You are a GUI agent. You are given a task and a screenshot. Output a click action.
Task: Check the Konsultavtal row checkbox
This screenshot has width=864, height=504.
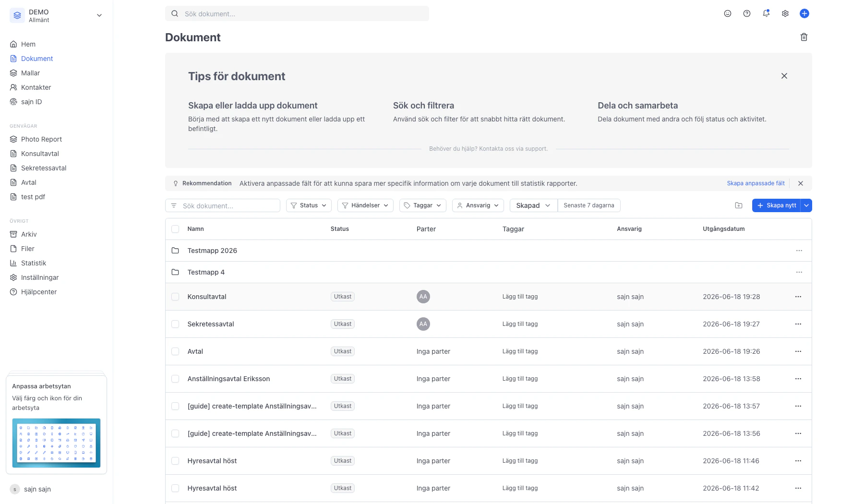pyautogui.click(x=175, y=297)
